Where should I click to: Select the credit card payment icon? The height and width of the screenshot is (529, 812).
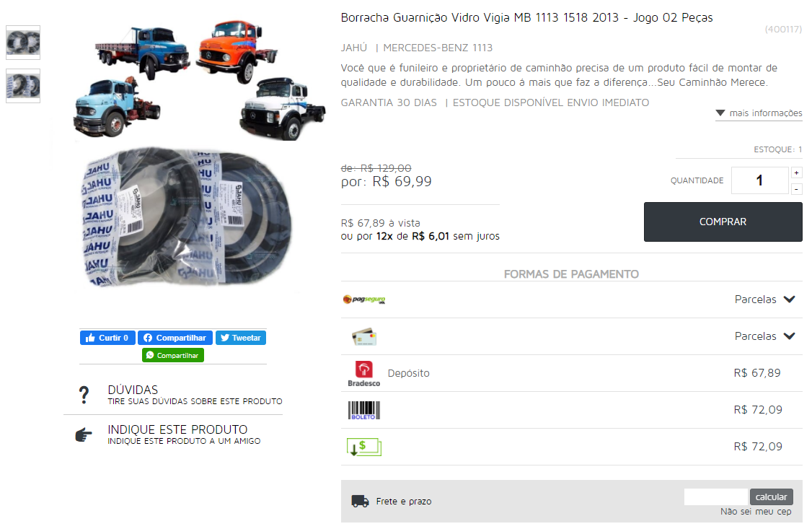click(364, 337)
